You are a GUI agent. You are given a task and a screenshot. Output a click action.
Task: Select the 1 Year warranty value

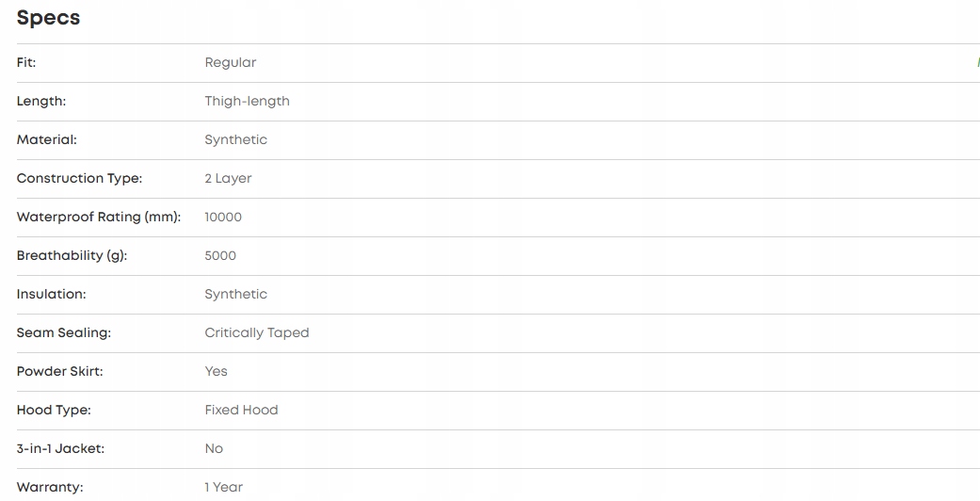point(223,487)
